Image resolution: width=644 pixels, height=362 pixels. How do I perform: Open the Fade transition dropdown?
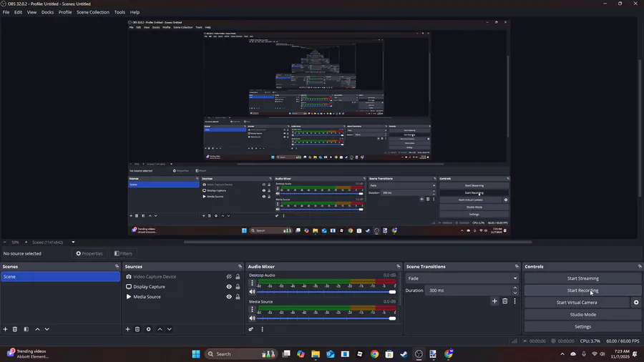tap(462, 278)
